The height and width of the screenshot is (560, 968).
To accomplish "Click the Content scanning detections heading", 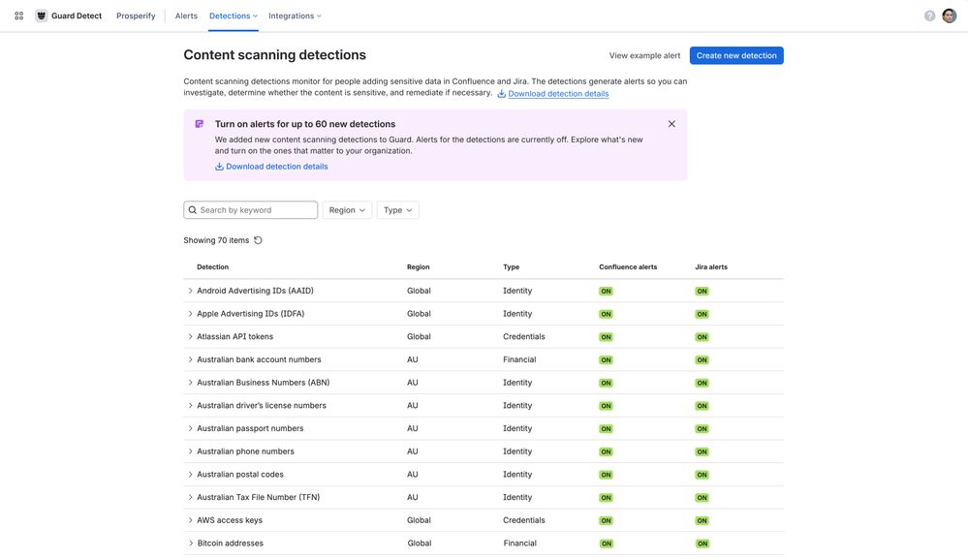I will (x=275, y=55).
